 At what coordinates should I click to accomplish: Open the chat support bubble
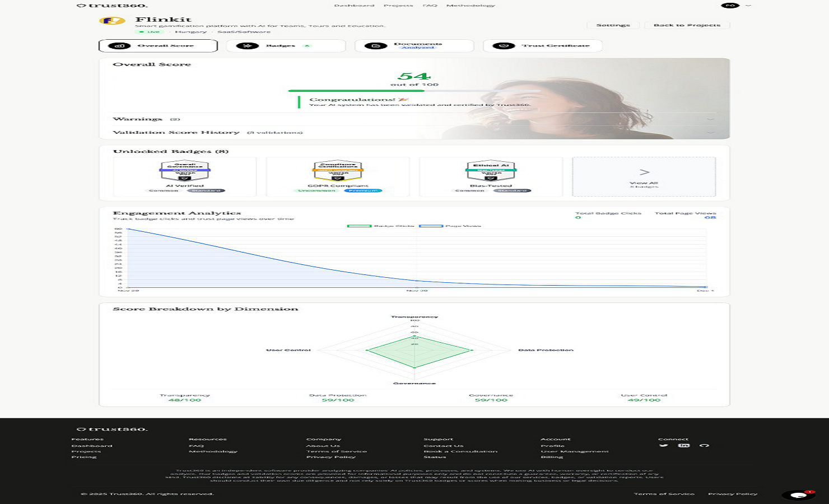(x=798, y=495)
